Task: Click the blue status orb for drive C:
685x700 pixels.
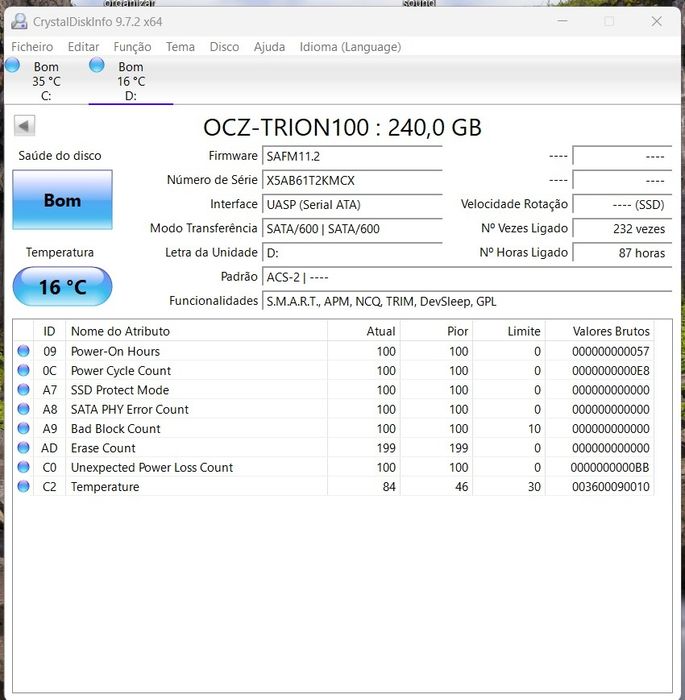Action: [x=13, y=65]
